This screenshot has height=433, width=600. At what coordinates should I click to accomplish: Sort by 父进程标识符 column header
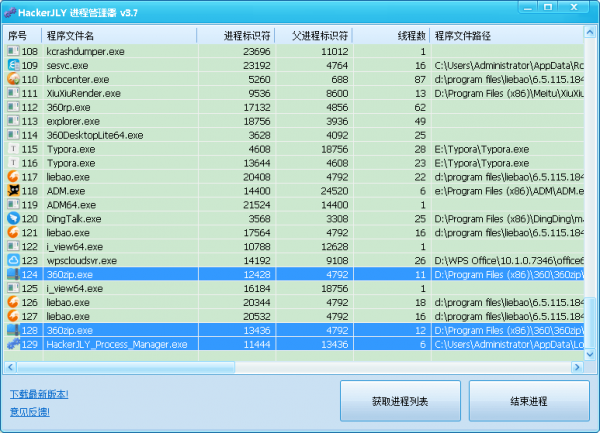tap(314, 36)
